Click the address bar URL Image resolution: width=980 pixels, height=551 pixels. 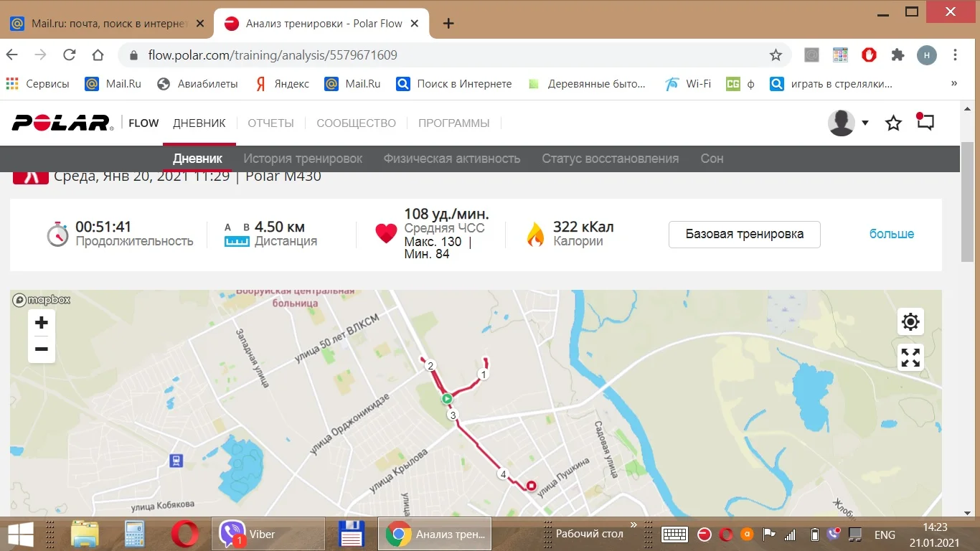[x=273, y=55]
